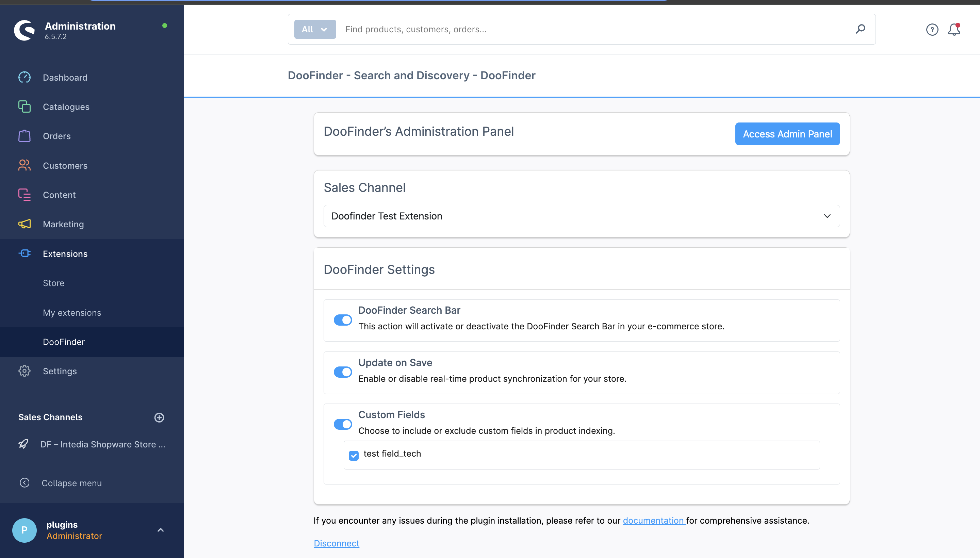This screenshot has width=980, height=558.
Task: Click the Access Admin Panel button
Action: [x=787, y=134]
